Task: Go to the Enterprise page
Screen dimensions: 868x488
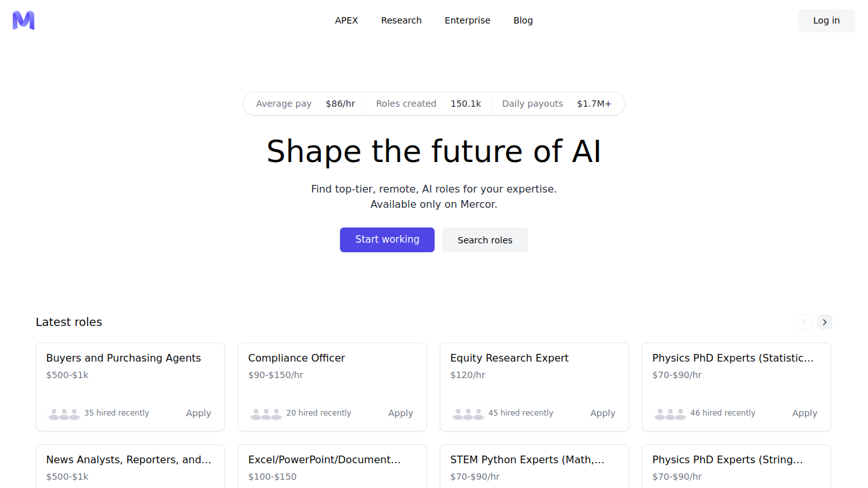Action: [468, 20]
